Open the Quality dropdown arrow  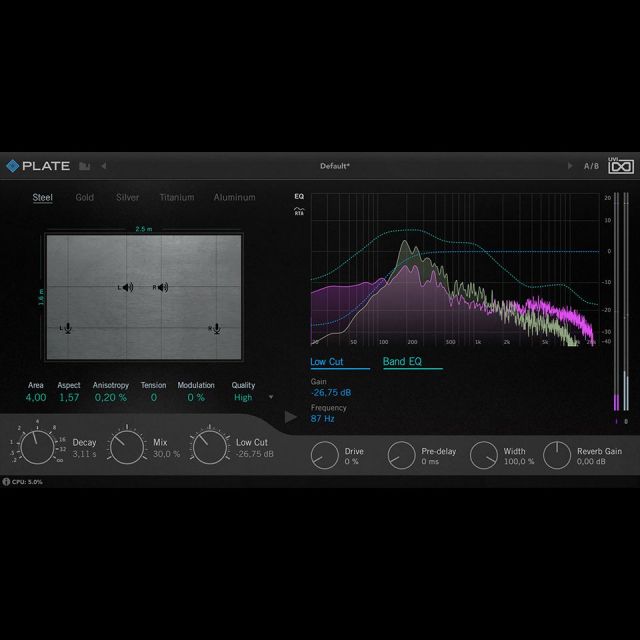click(x=270, y=397)
